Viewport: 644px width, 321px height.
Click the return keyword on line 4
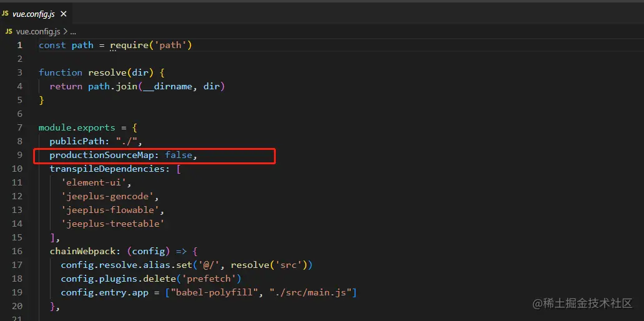click(66, 86)
